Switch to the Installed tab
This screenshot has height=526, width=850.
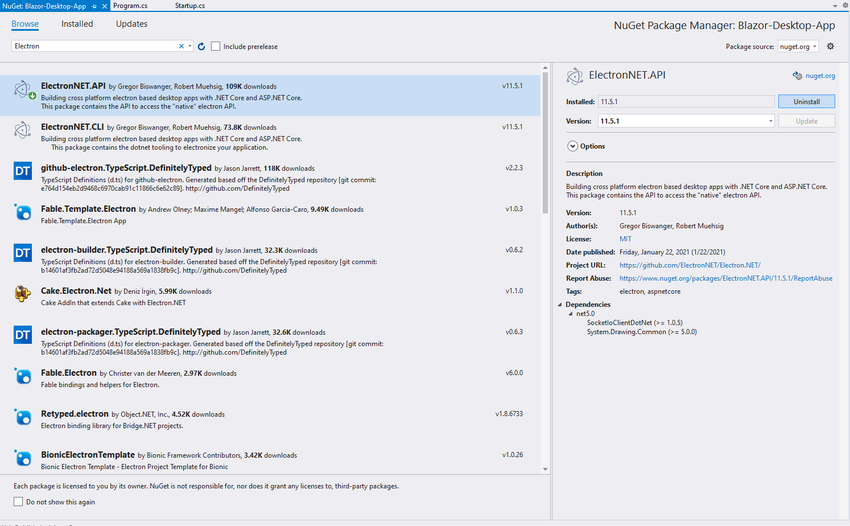click(x=77, y=24)
